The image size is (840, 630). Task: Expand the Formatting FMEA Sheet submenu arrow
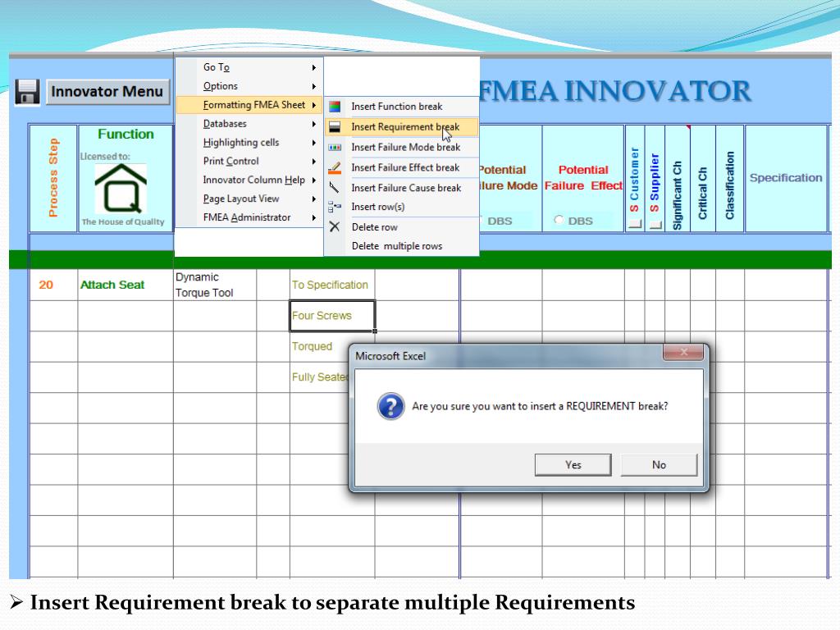314,105
